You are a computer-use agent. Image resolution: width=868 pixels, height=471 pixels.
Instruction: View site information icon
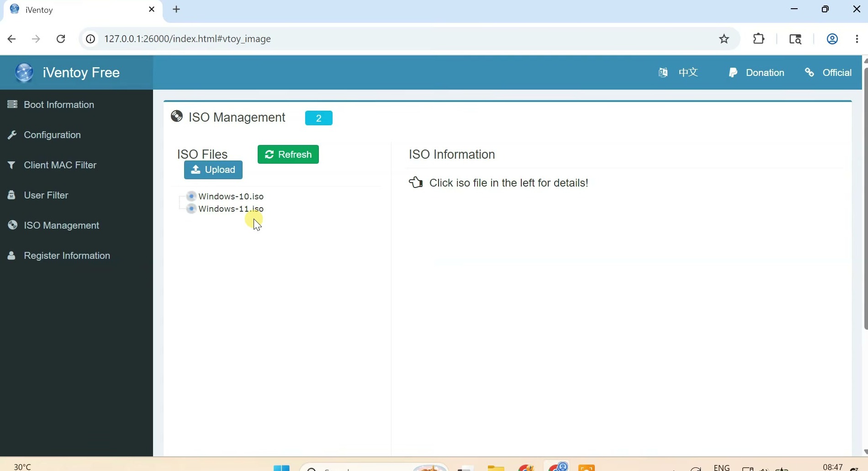[x=90, y=39]
